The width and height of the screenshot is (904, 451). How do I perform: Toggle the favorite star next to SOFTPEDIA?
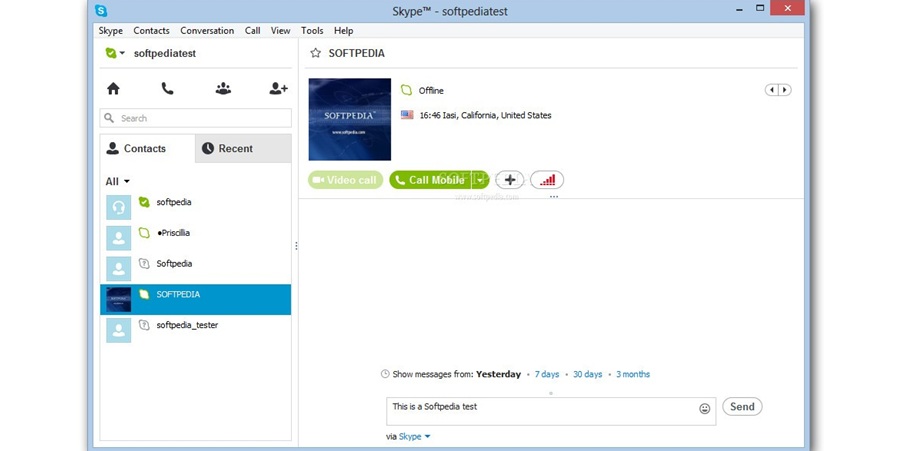click(316, 53)
